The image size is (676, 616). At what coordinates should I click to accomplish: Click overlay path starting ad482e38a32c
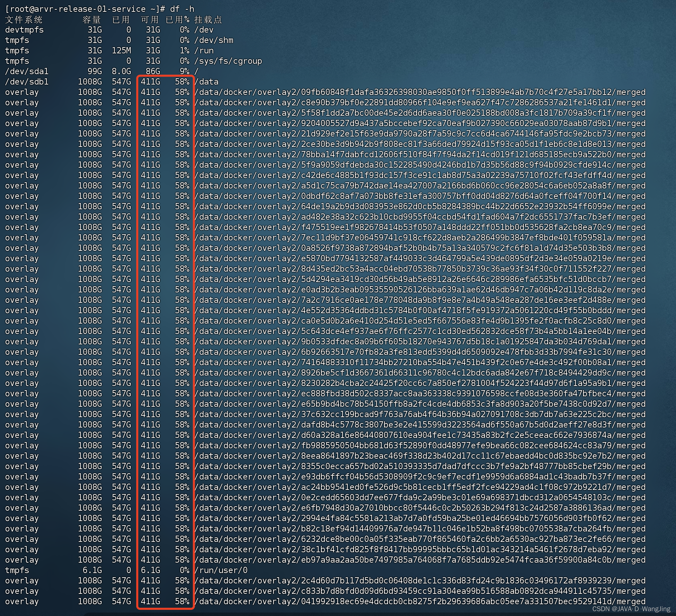(x=420, y=217)
